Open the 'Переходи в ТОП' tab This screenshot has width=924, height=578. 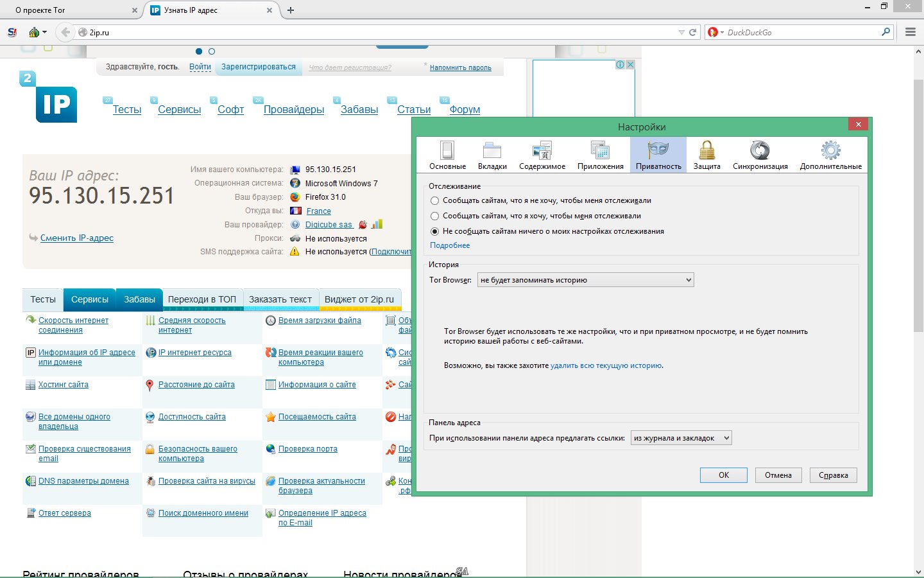pyautogui.click(x=202, y=299)
